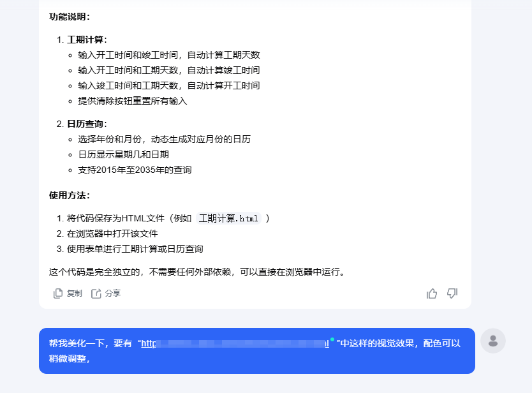Viewport: 532px width, 393px height.
Task: Click the user profile avatar
Action: point(492,341)
